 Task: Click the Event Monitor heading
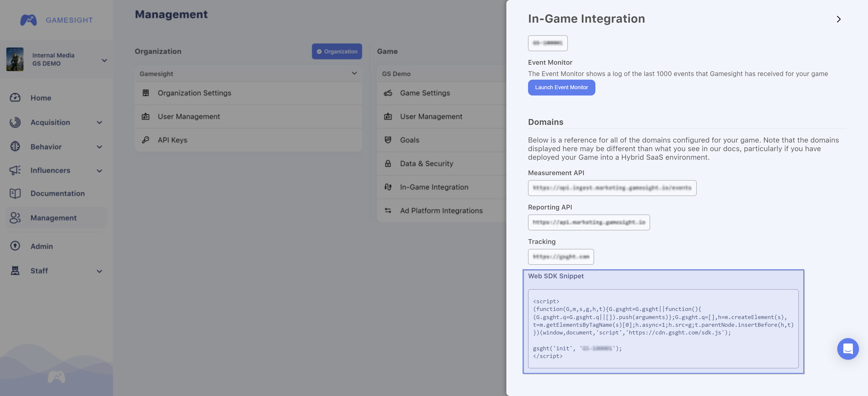550,62
